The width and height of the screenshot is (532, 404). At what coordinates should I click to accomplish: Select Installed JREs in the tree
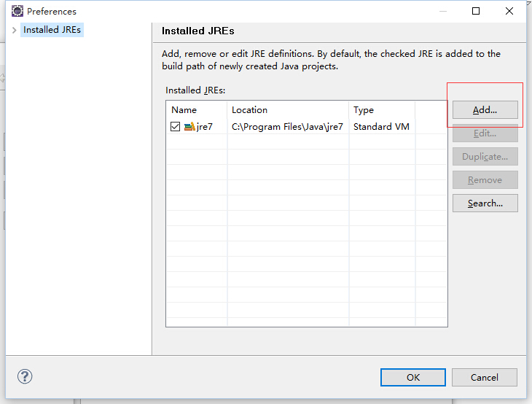(52, 30)
